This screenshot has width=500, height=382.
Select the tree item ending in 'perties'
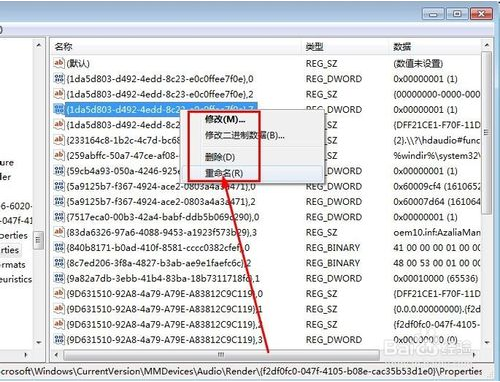pyautogui.click(x=14, y=235)
